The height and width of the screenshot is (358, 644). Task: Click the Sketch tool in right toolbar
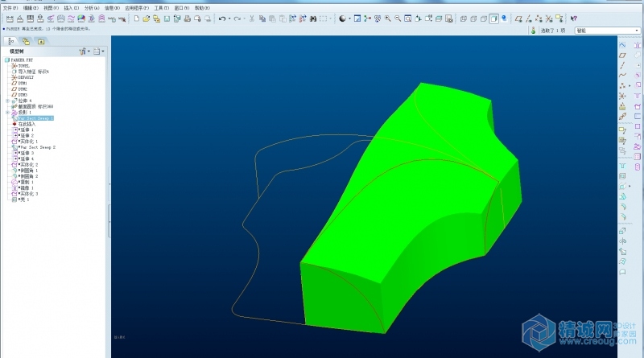(x=622, y=45)
